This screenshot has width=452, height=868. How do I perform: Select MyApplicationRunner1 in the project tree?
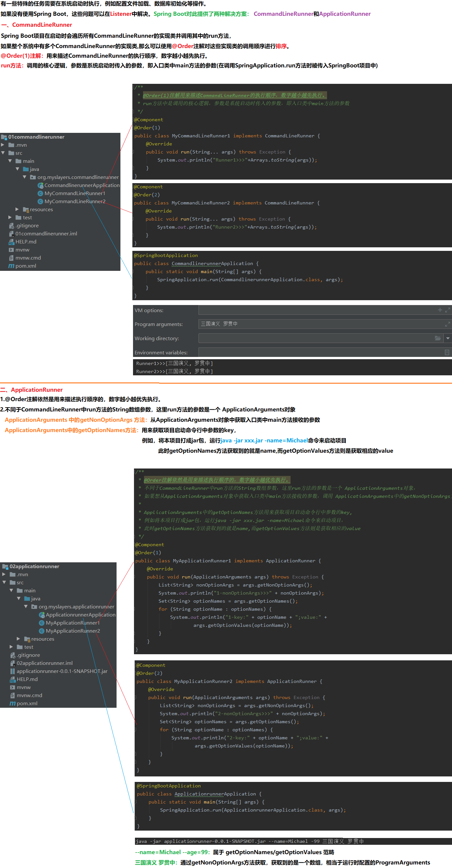coord(73,623)
